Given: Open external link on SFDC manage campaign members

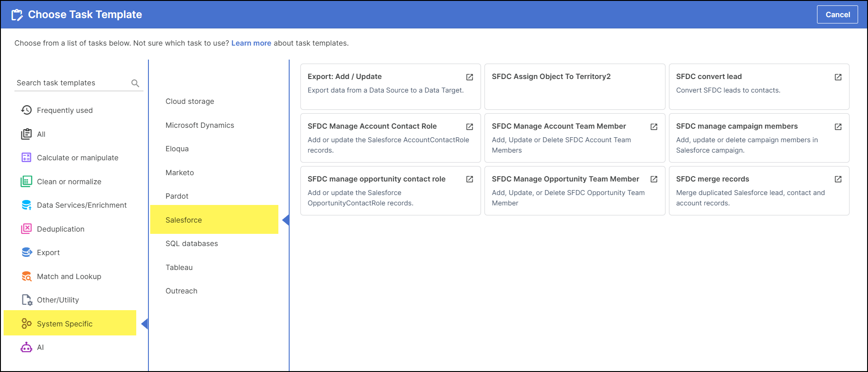Looking at the screenshot, I should (838, 127).
